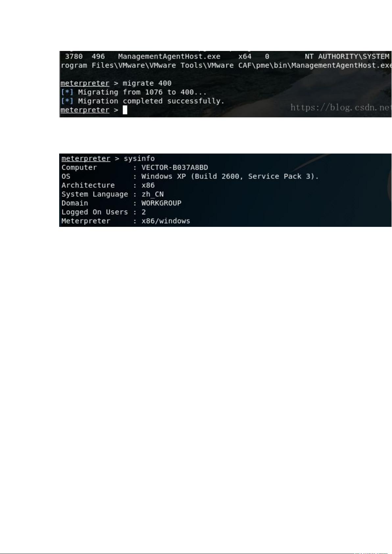Image resolution: width=392 pixels, height=554 pixels.
Task: Select the [*] marker beside 'Migration completed'
Action: [67, 101]
